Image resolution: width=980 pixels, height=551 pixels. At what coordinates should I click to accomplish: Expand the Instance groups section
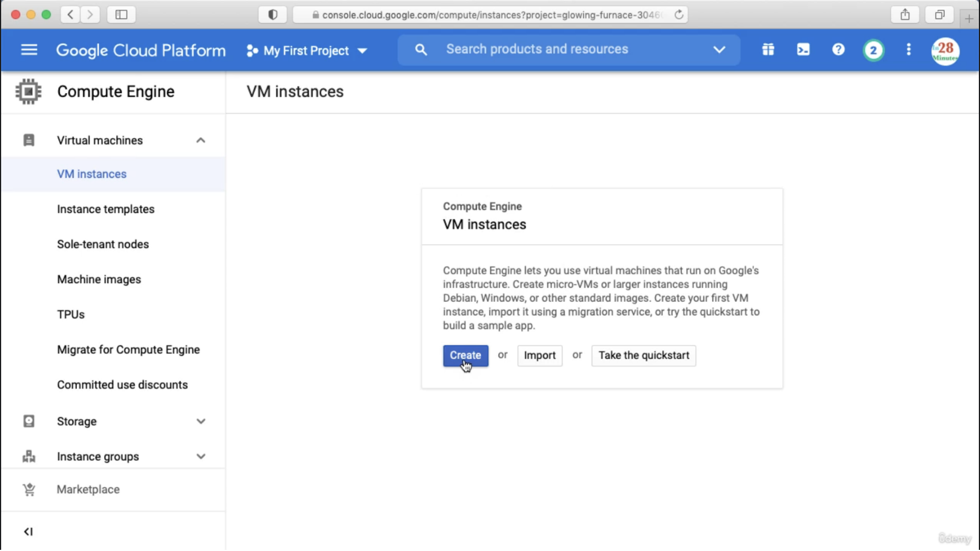pyautogui.click(x=201, y=457)
